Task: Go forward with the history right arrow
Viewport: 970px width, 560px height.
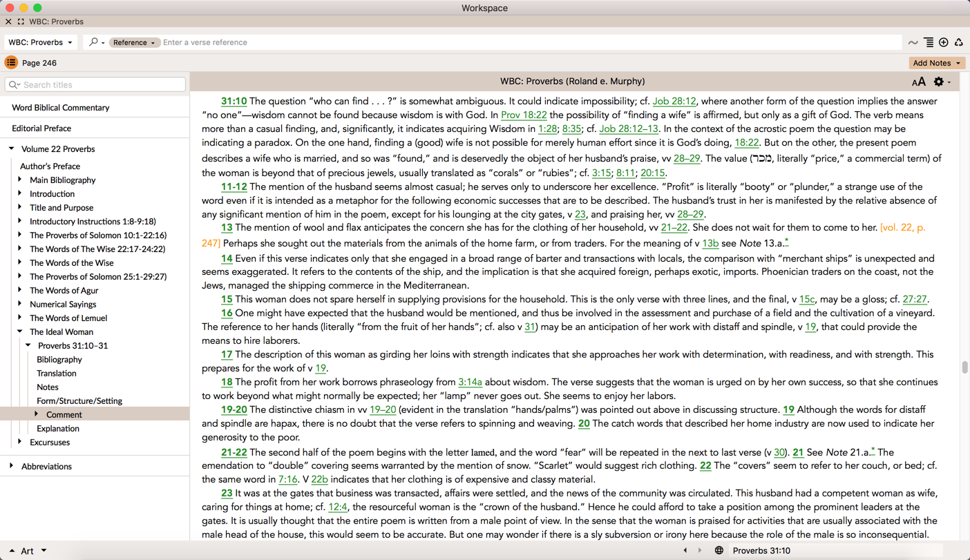Action: pos(700,551)
